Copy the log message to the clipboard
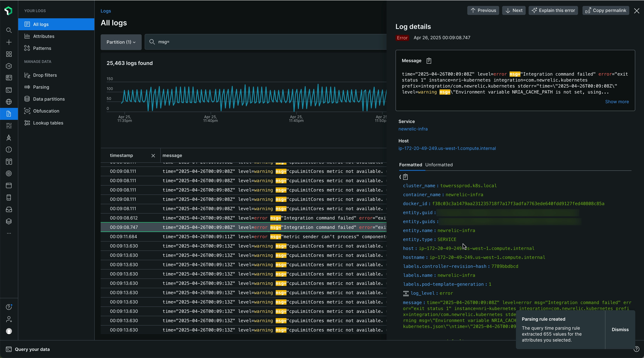The height and width of the screenshot is (358, 644). (429, 61)
